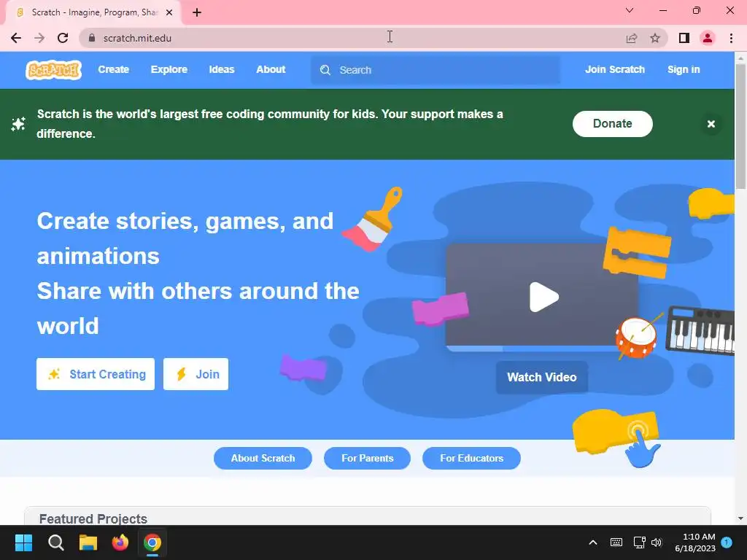Click the browser forward arrow
Viewport: 747px width, 560px height.
tap(39, 38)
